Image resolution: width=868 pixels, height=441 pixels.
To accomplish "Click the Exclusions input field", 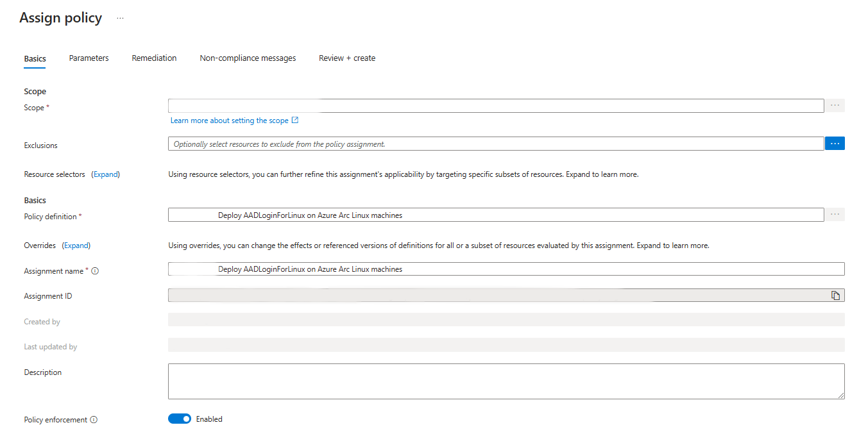I will (x=495, y=144).
